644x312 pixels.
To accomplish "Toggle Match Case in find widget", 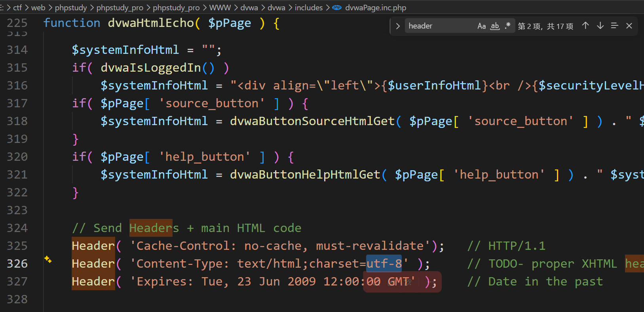I will coord(481,26).
